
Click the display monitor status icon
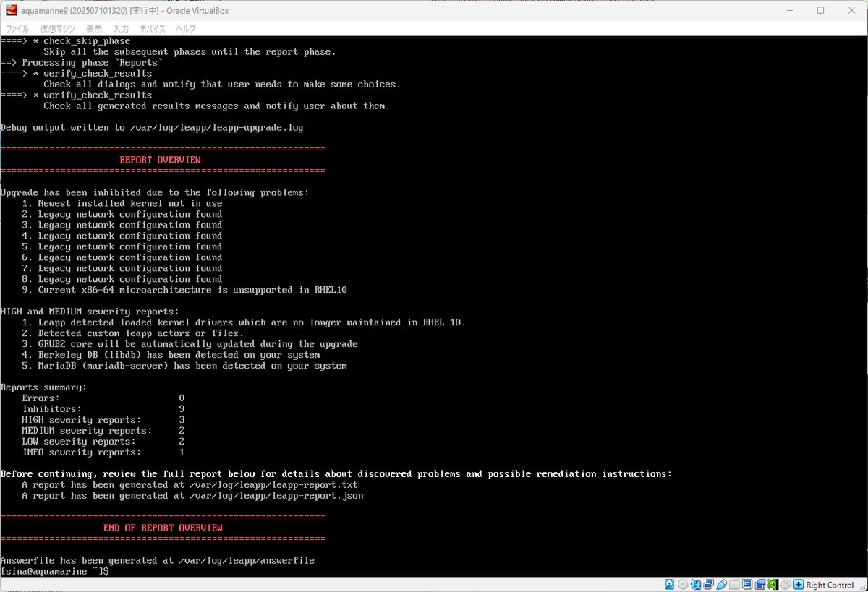coord(747,585)
